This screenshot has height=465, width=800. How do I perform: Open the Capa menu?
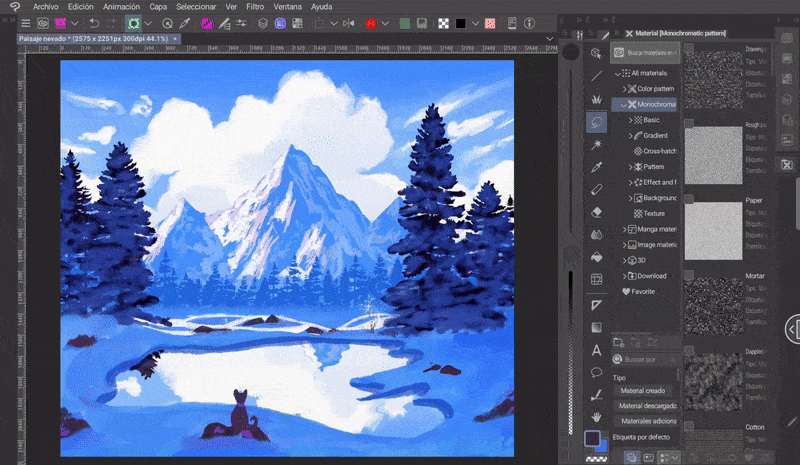click(x=158, y=7)
